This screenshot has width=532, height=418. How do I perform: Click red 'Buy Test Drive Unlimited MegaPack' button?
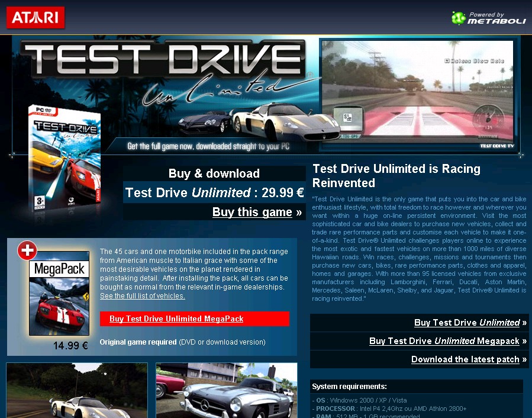pos(195,319)
